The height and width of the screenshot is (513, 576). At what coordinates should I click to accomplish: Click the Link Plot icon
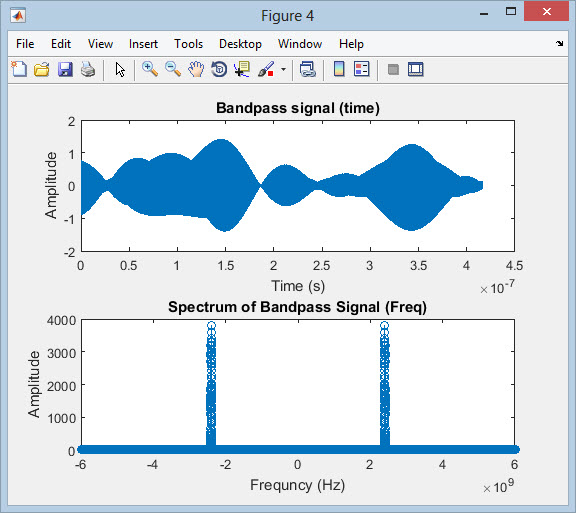coord(308,69)
